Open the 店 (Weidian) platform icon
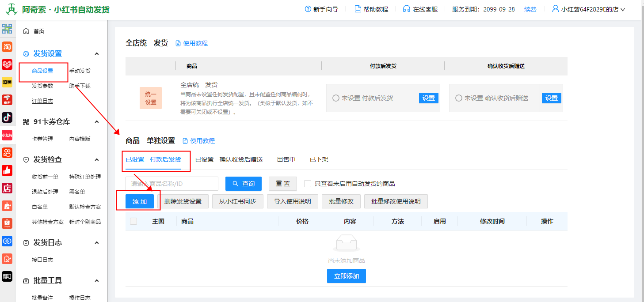This screenshot has height=302, width=644. pos(7,188)
